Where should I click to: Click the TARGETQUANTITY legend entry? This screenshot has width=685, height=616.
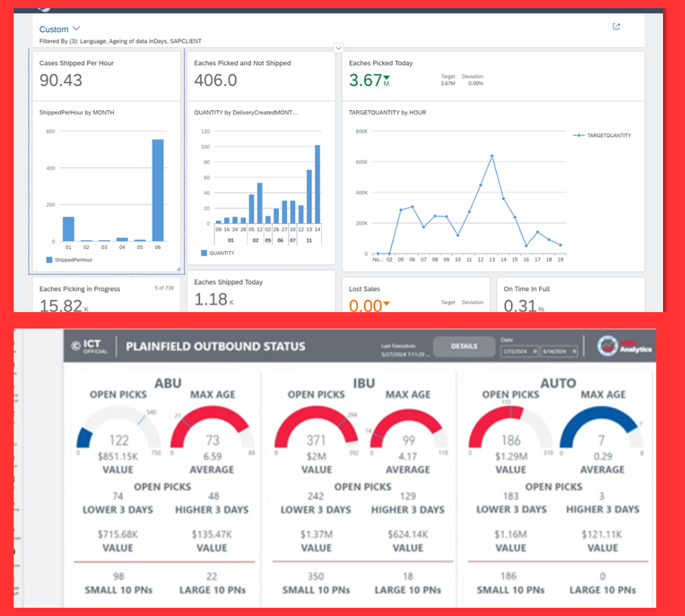[602, 136]
